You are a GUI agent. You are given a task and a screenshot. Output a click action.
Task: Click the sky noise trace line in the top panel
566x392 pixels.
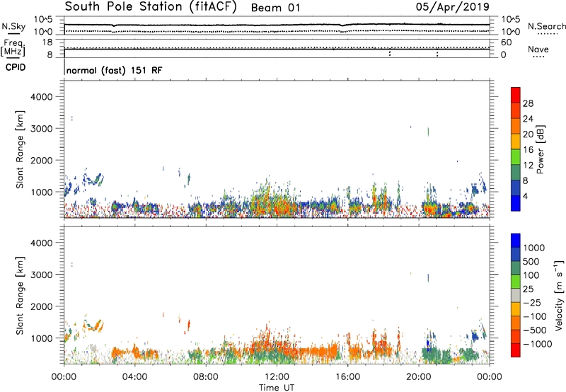tap(277, 25)
